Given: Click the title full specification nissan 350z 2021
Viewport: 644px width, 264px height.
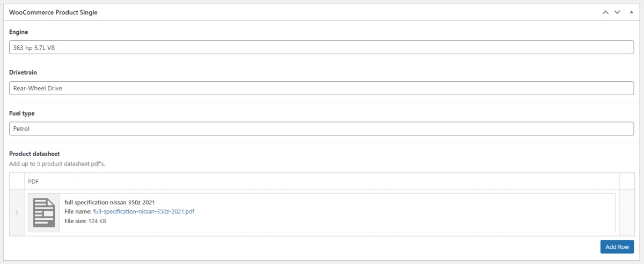Looking at the screenshot, I should tap(109, 202).
